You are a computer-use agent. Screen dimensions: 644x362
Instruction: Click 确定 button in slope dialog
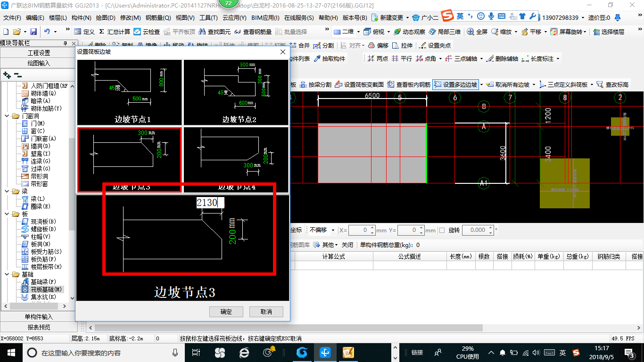[x=226, y=312]
